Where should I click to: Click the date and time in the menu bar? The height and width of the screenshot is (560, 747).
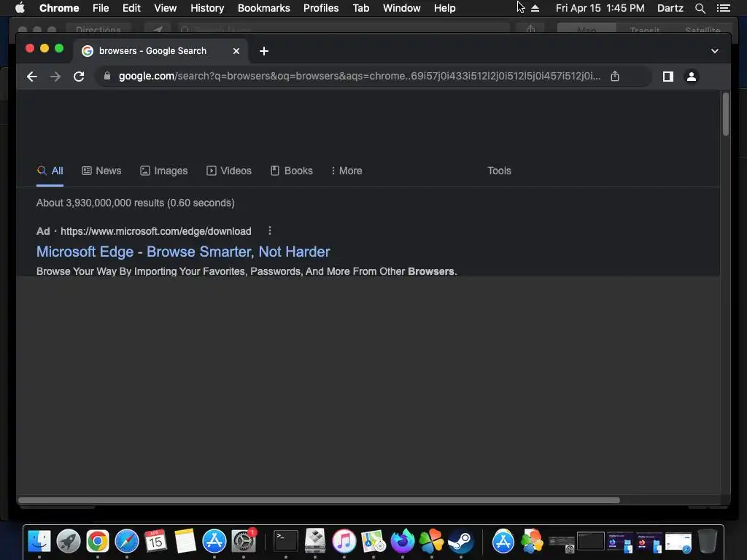click(600, 8)
